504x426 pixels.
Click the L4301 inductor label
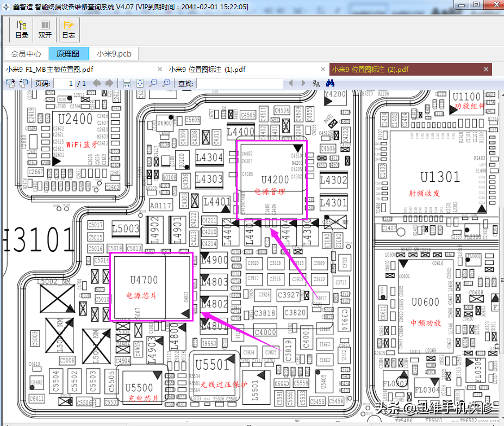(x=334, y=203)
